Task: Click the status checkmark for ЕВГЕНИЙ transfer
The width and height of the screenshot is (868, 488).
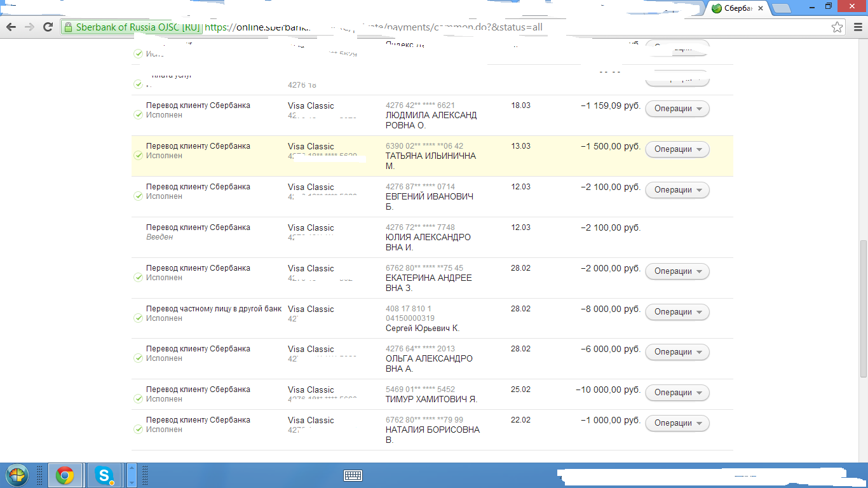Action: pos(138,196)
